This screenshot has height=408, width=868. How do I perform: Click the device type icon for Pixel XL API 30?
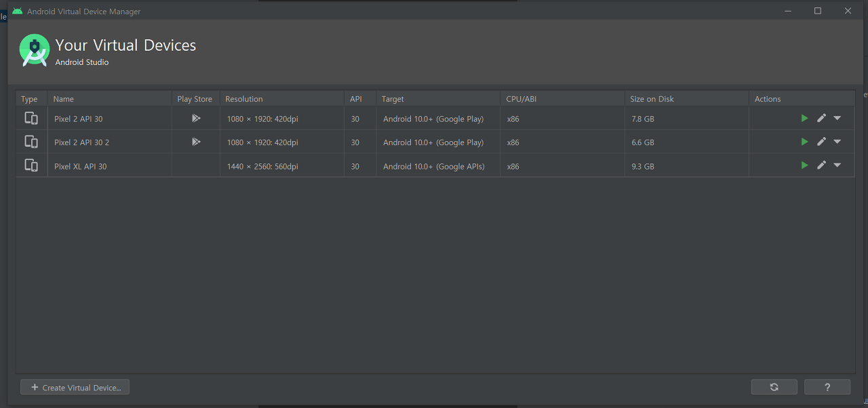click(x=31, y=165)
